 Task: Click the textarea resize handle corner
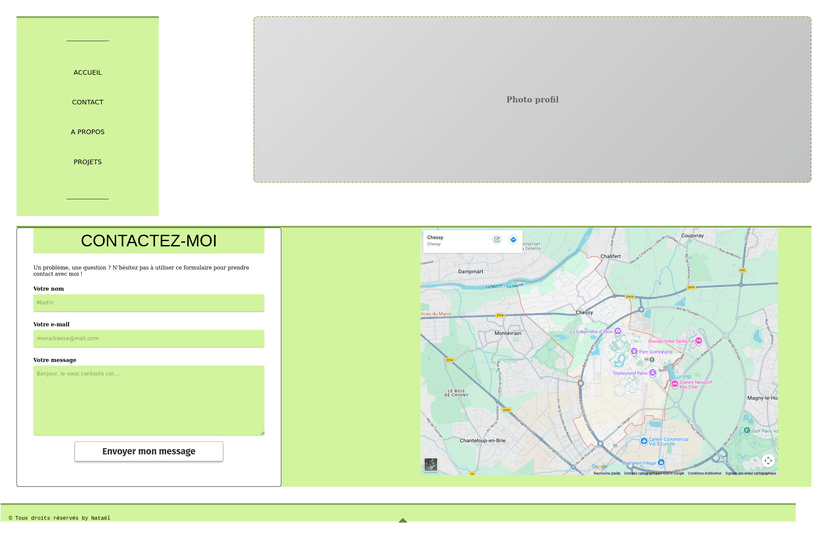click(262, 433)
